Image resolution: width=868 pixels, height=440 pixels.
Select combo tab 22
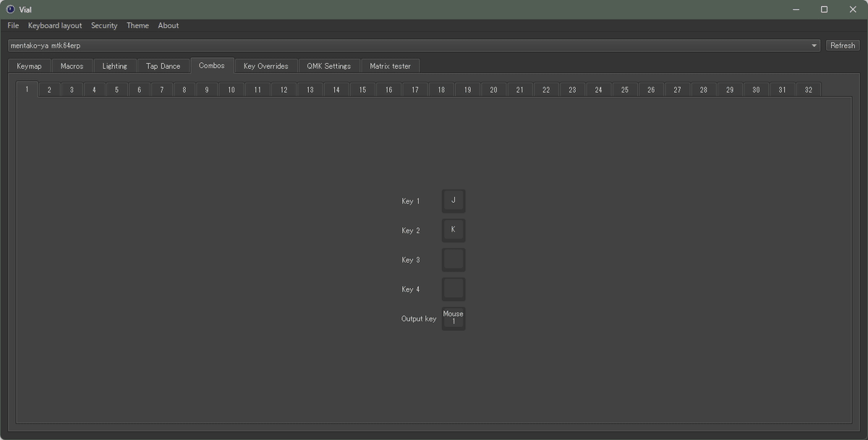point(546,90)
